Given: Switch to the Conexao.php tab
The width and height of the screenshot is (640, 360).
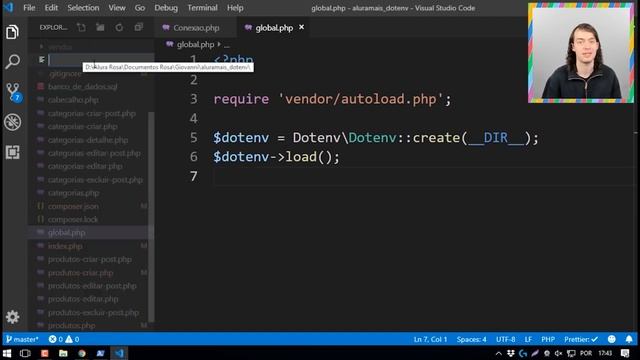Looking at the screenshot, I should [196, 28].
